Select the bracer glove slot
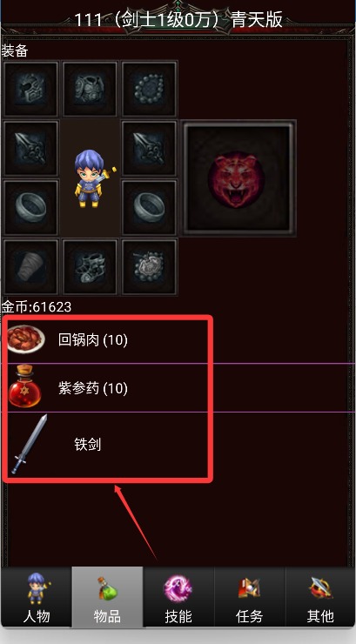 pos(31,267)
